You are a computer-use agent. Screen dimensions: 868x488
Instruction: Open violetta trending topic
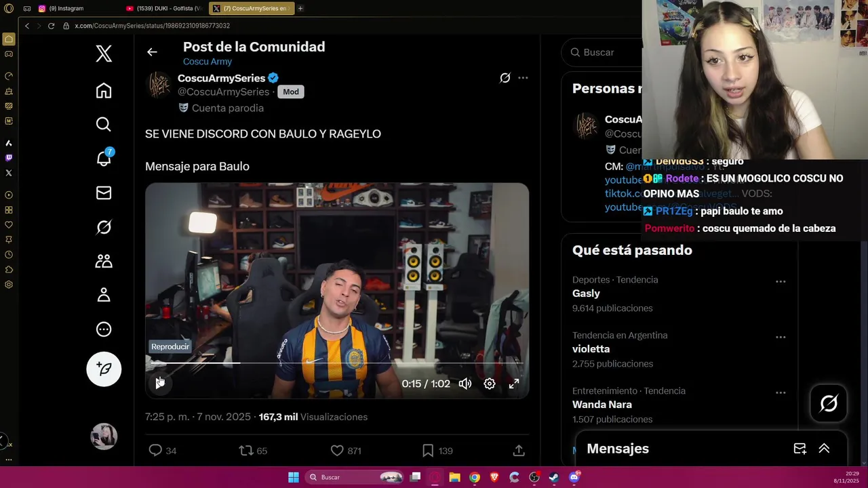point(591,349)
